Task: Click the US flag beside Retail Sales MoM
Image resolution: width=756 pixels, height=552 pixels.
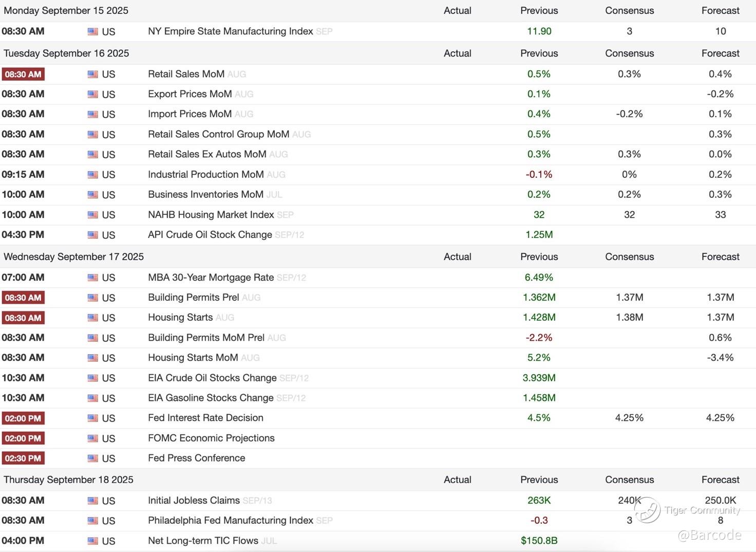Action: pos(93,75)
